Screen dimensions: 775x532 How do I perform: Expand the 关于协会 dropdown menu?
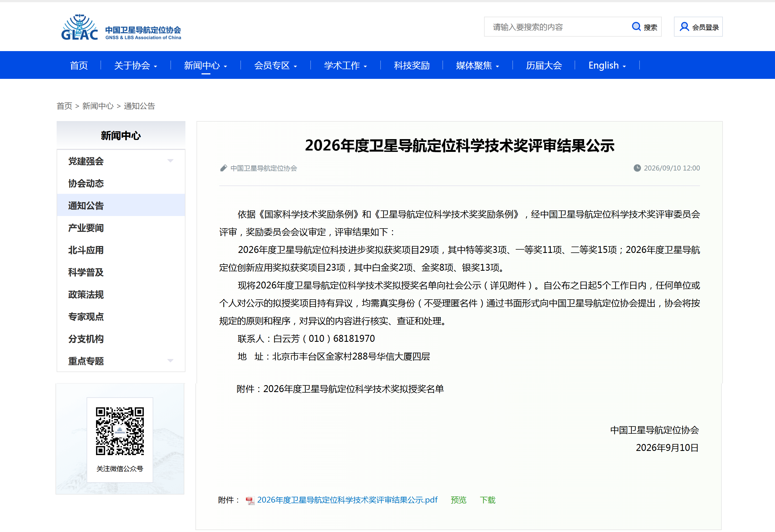coord(135,65)
